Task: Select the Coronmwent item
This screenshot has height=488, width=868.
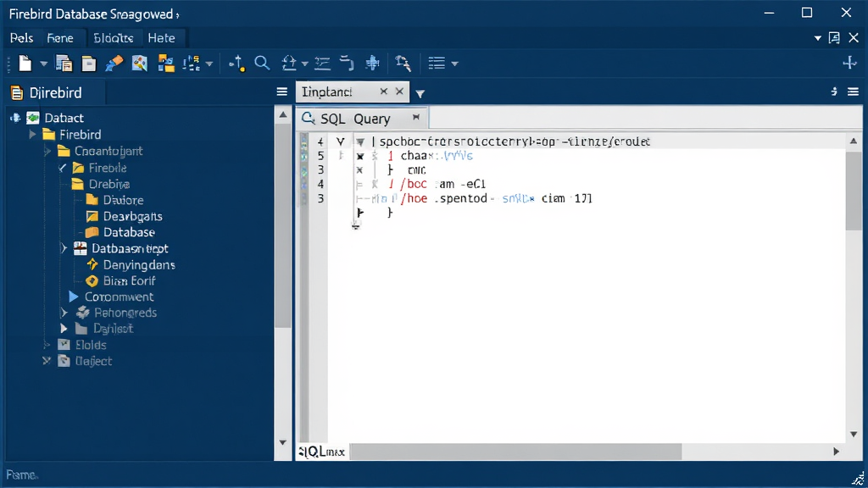Action: point(119,297)
